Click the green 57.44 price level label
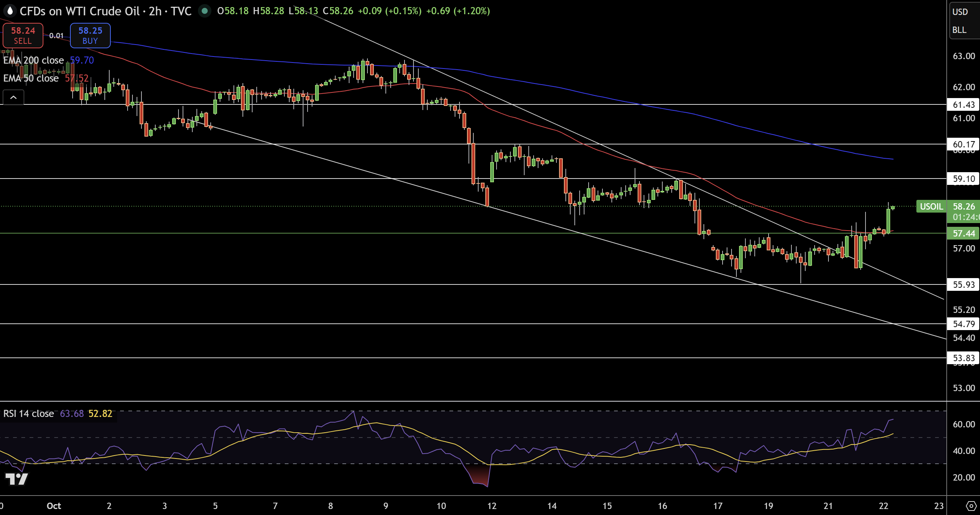Viewport: 980px width, 515px height. click(963, 233)
